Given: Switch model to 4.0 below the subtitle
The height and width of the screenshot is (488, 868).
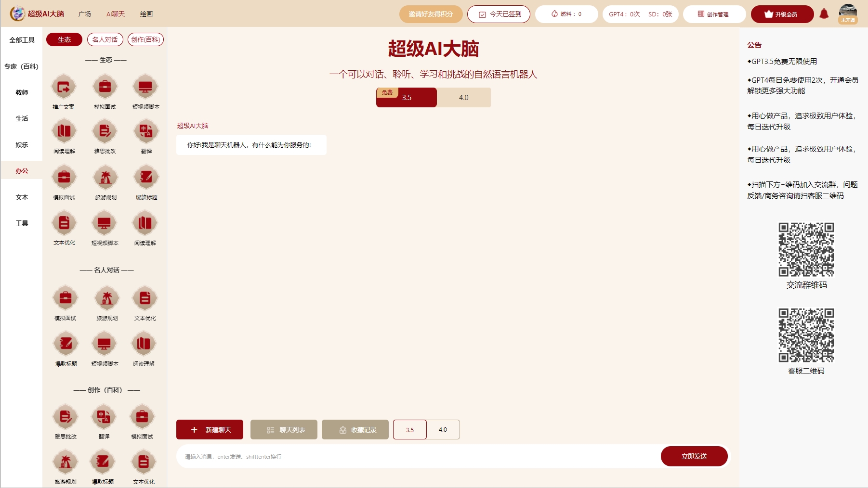Looking at the screenshot, I should pos(463,98).
